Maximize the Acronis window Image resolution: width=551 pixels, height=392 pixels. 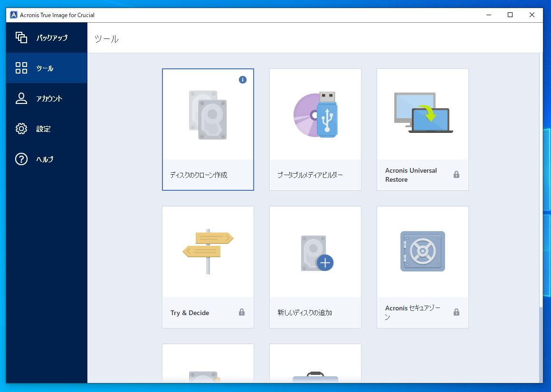pyautogui.click(x=510, y=15)
